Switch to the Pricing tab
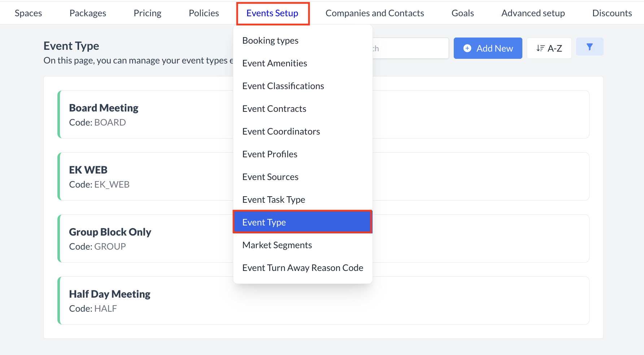Image resolution: width=644 pixels, height=355 pixels. tap(147, 13)
